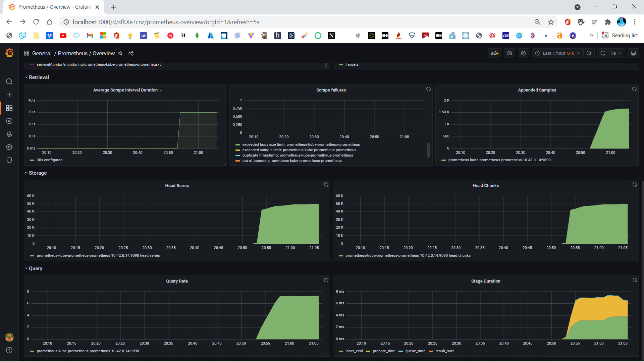The image size is (644, 362).
Task: Open the Help question mark icon
Action: [x=9, y=350]
